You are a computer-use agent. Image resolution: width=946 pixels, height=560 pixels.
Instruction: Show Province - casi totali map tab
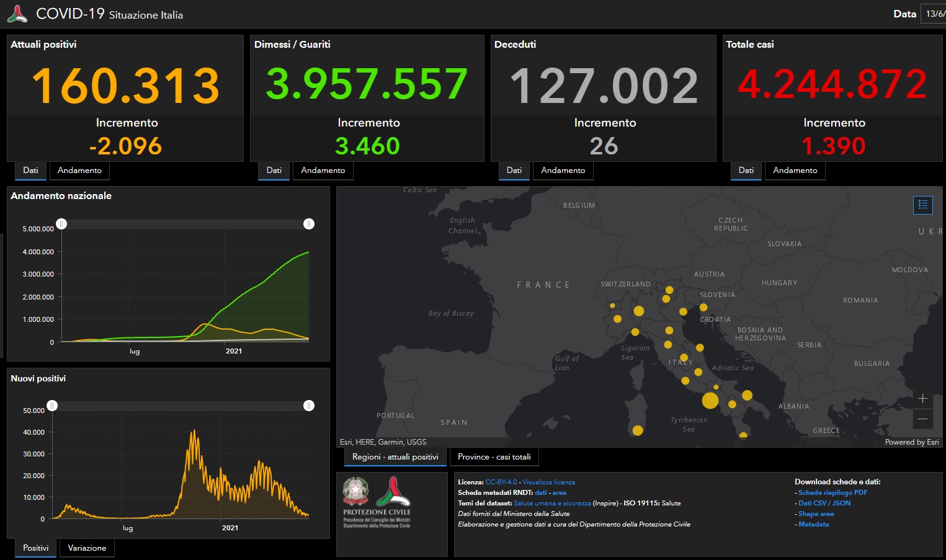(494, 457)
